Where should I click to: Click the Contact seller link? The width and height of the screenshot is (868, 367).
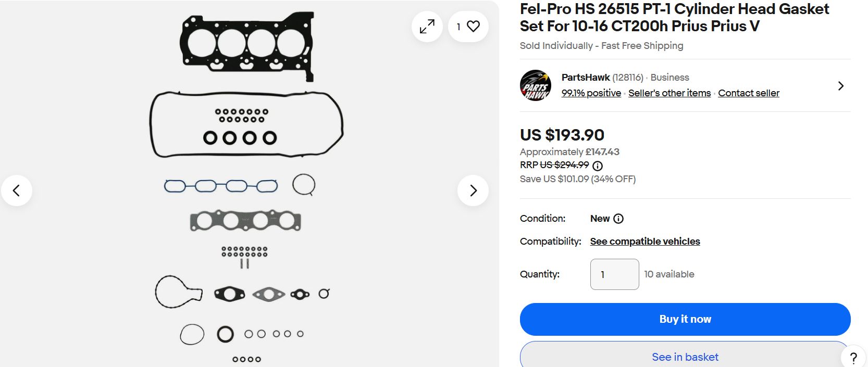coord(748,93)
